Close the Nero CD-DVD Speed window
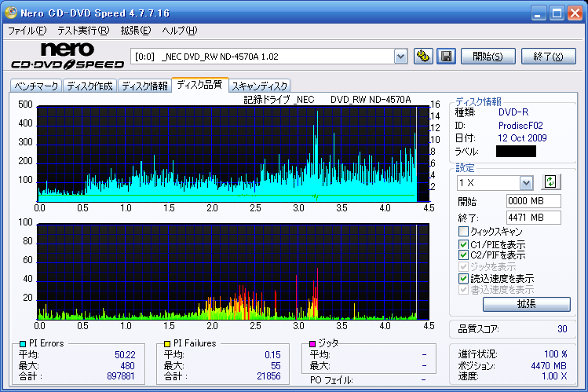Viewport: 588px width, 392px height. pyautogui.click(x=575, y=13)
